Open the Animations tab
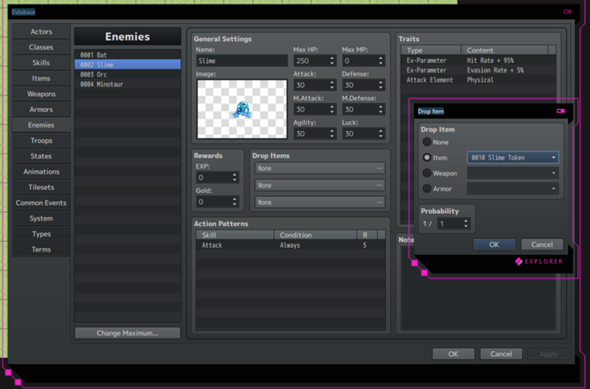 pos(41,172)
